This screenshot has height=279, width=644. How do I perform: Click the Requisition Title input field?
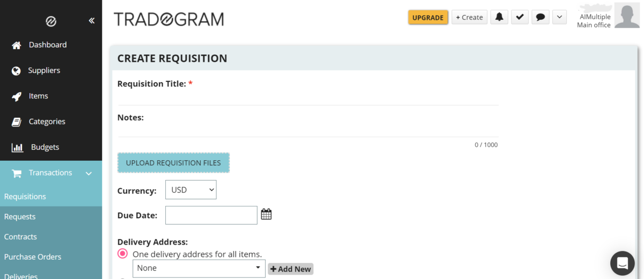tap(308, 98)
